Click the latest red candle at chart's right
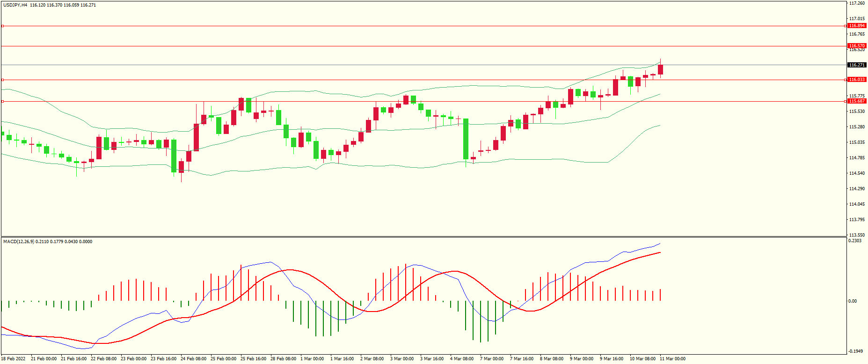Image resolution: width=868 pixels, height=364 pixels. click(x=660, y=69)
